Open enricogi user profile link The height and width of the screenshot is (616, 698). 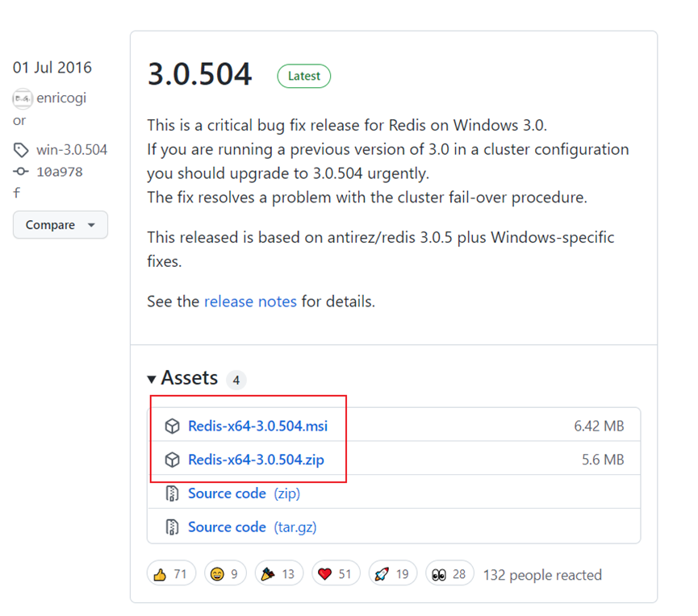(x=61, y=98)
